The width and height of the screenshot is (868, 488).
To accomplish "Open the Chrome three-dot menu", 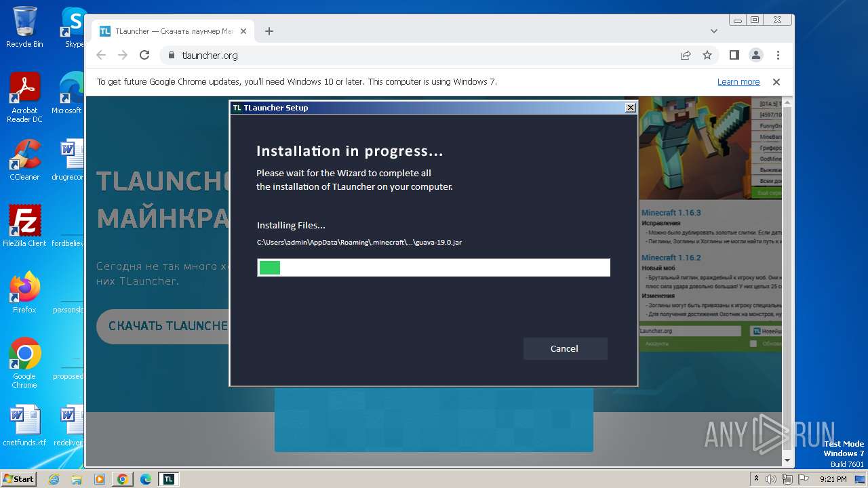I will pos(778,55).
